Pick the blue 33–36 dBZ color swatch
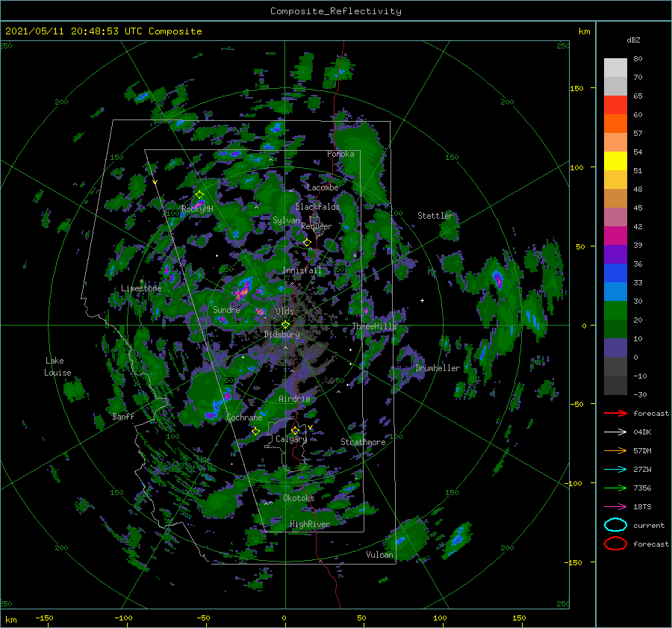The image size is (672, 628). [x=615, y=273]
